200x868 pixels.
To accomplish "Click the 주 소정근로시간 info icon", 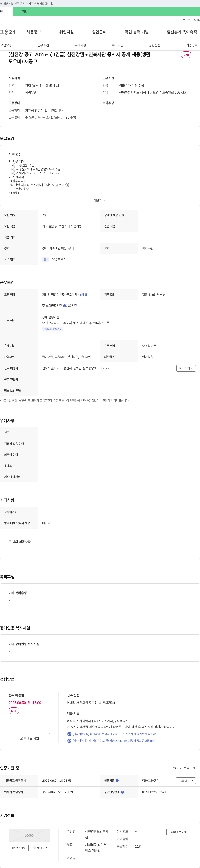I will point(65,306).
